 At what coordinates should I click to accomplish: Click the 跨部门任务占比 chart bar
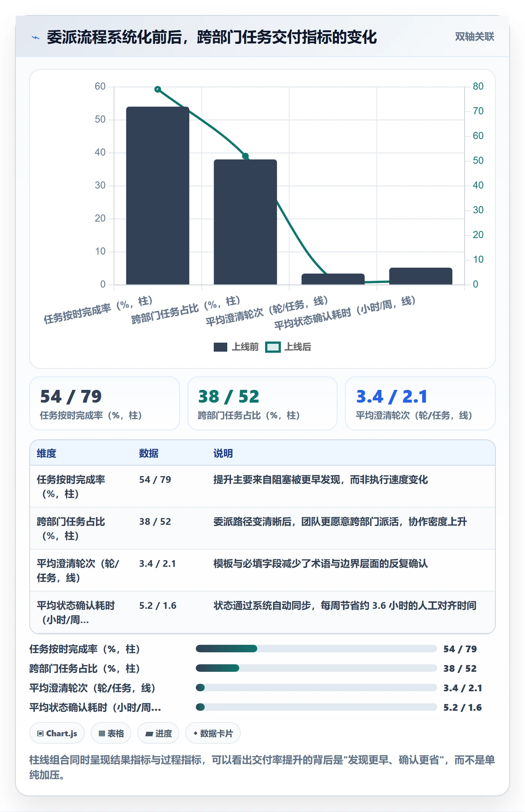pyautogui.click(x=245, y=222)
